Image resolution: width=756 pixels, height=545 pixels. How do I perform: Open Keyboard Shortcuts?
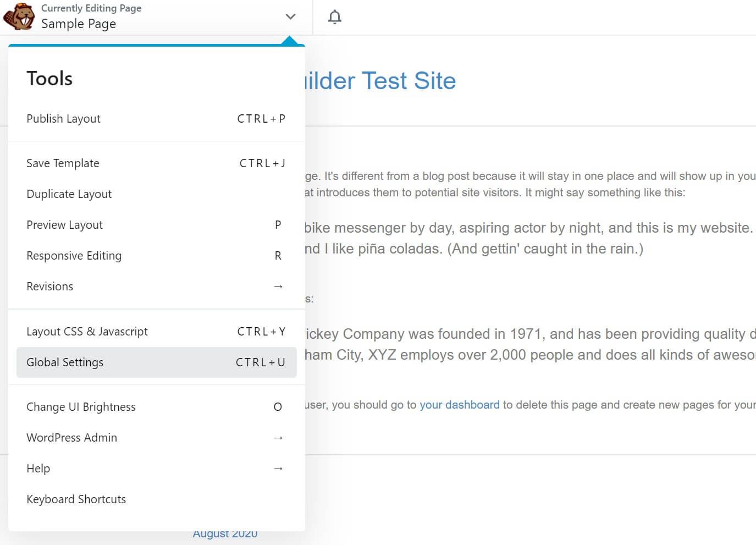click(76, 499)
